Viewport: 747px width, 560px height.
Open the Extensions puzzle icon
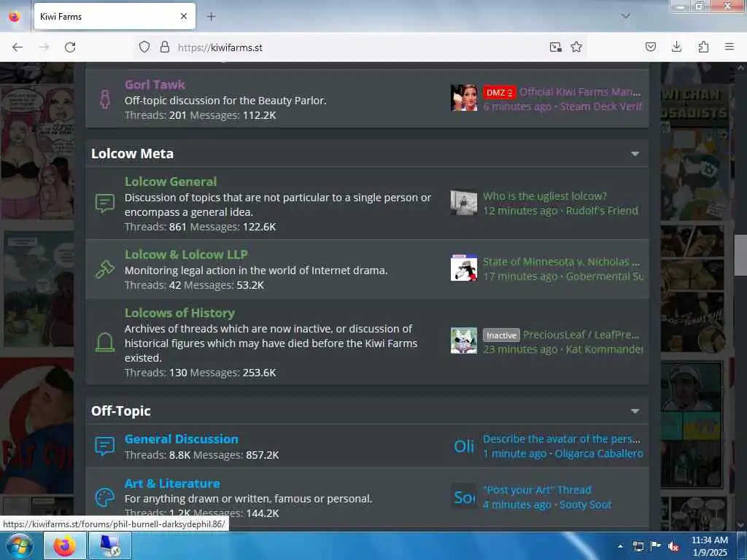pos(703,47)
